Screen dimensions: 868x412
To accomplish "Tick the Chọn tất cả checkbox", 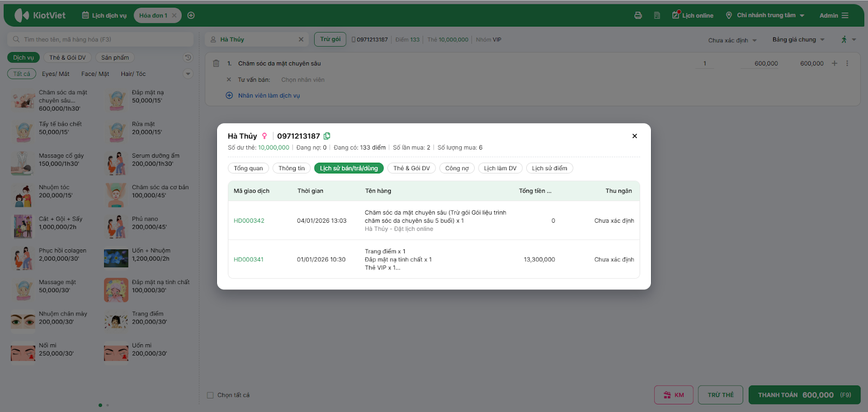I will [x=210, y=395].
